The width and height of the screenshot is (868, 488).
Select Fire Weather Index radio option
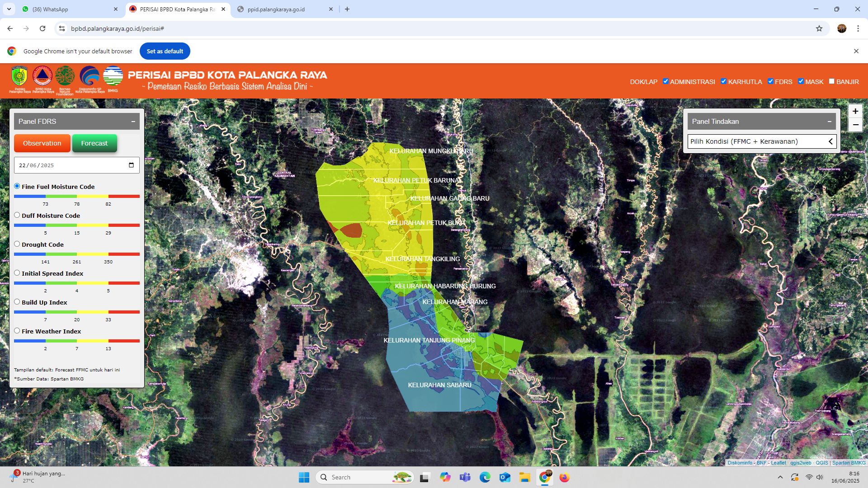[17, 331]
